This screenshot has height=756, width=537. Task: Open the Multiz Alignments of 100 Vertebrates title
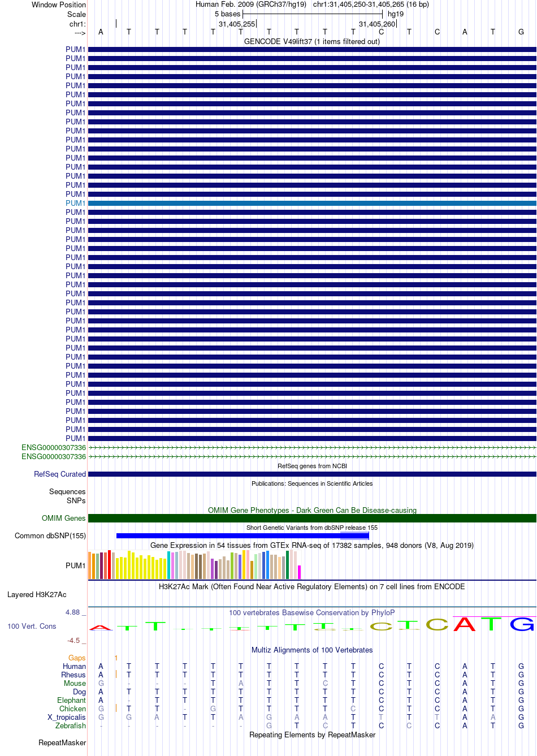click(312, 650)
